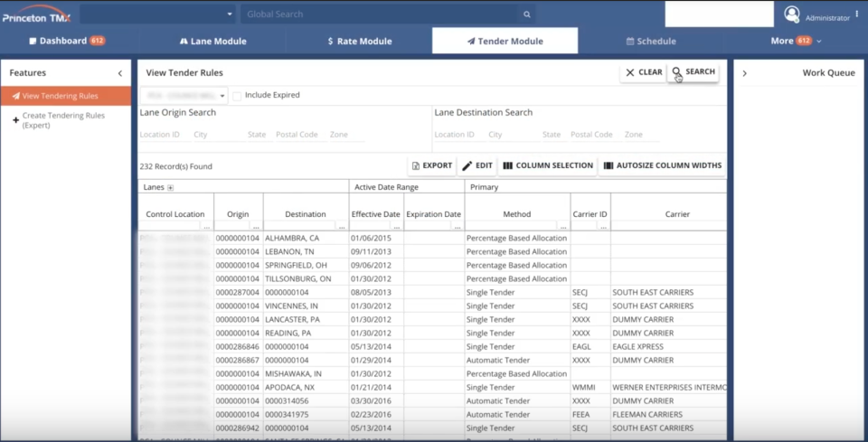
Task: Click the destination Location ID field
Action: pyautogui.click(x=460, y=135)
